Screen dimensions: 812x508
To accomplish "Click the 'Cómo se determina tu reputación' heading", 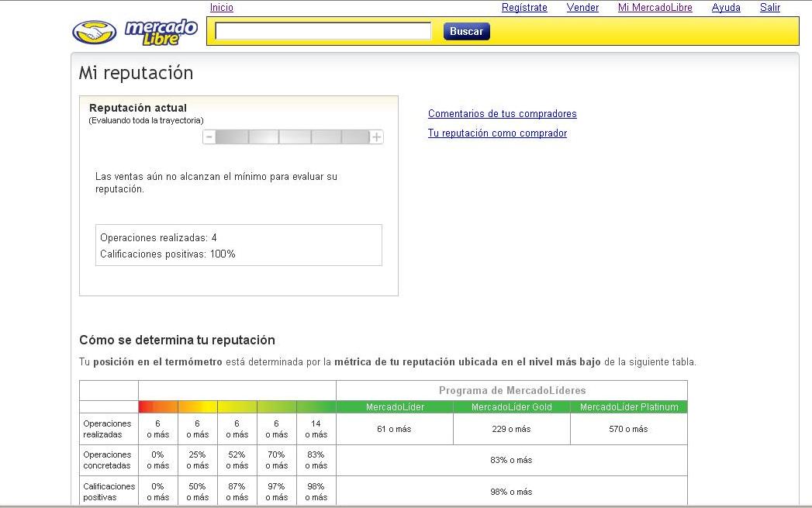I will 177,340.
